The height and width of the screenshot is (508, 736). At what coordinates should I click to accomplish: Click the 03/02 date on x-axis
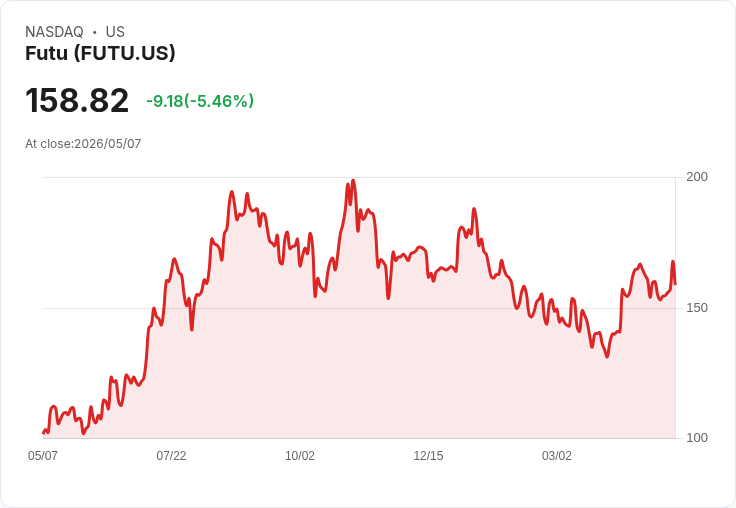[x=557, y=455]
